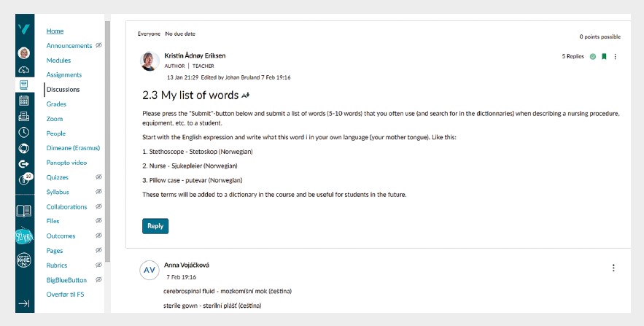This screenshot has width=644, height=326.
Task: Open the three-dot menu for Kristin's post
Action: point(615,56)
